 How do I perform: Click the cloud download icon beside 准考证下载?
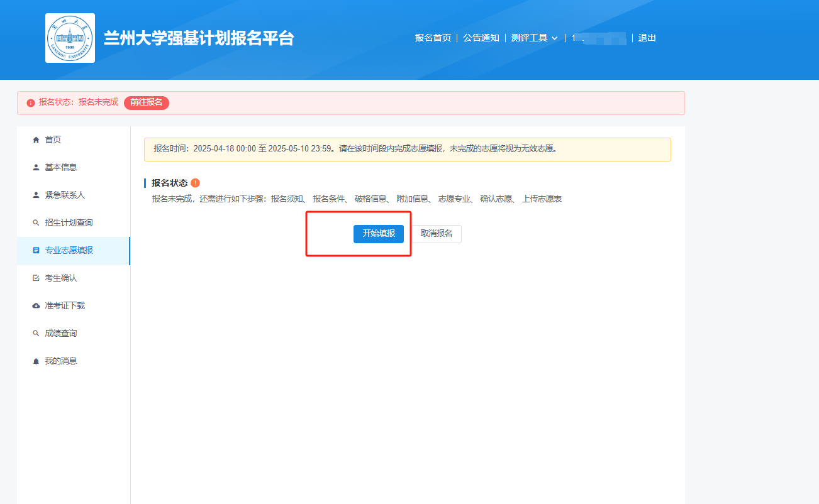tap(36, 306)
